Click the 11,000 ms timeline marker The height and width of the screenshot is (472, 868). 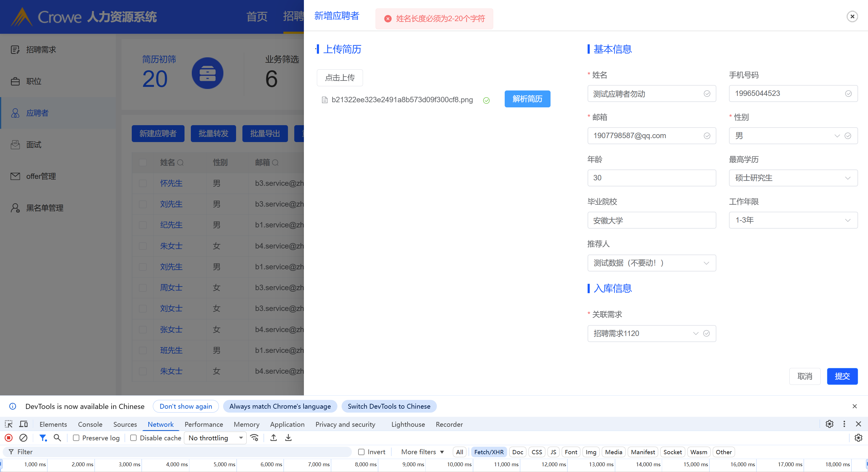click(x=506, y=464)
